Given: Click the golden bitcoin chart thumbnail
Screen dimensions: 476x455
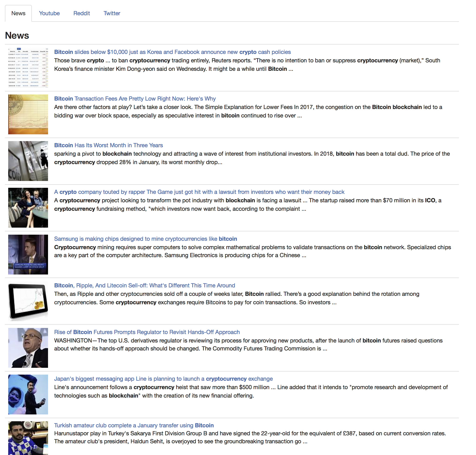Looking at the screenshot, I should point(28,114).
